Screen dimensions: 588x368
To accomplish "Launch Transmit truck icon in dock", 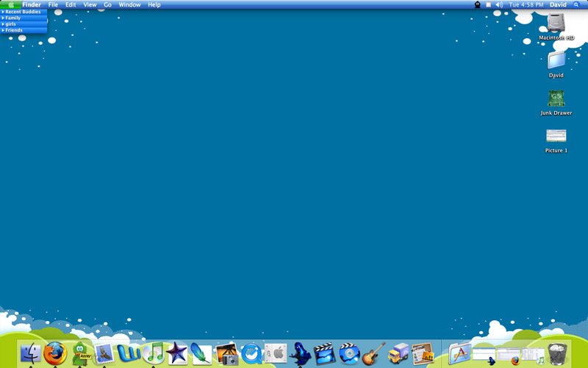I will (398, 353).
